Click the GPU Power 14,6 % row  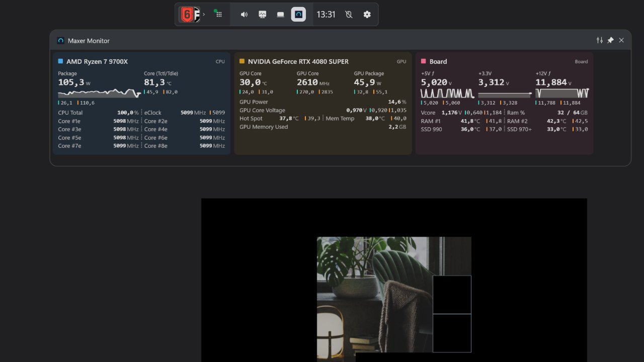(323, 102)
